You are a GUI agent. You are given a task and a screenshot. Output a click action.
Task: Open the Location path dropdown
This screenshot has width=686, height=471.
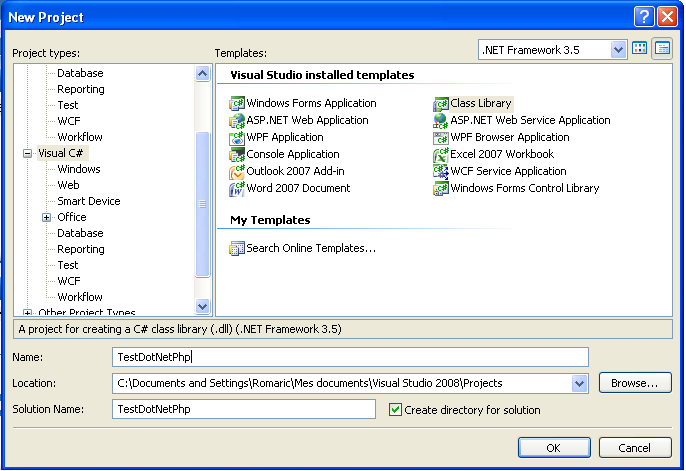579,383
